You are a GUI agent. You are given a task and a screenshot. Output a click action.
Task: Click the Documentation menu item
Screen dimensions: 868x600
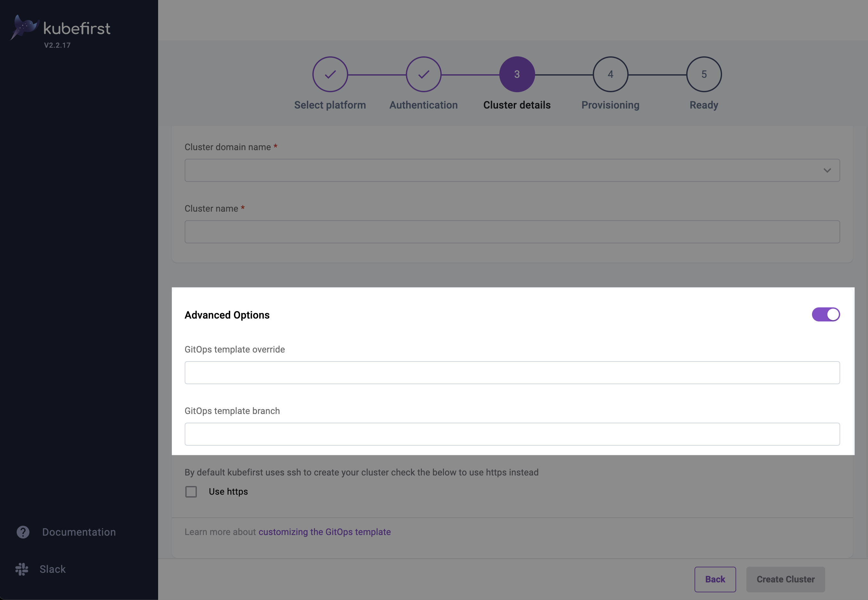pyautogui.click(x=79, y=531)
